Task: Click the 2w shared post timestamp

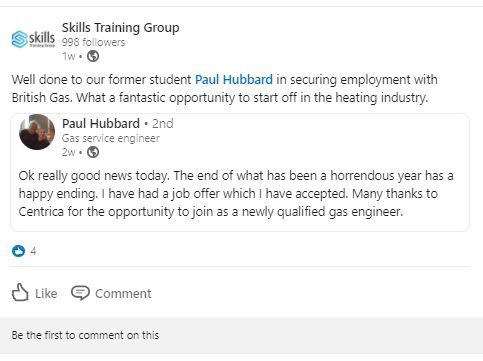Action: click(69, 152)
